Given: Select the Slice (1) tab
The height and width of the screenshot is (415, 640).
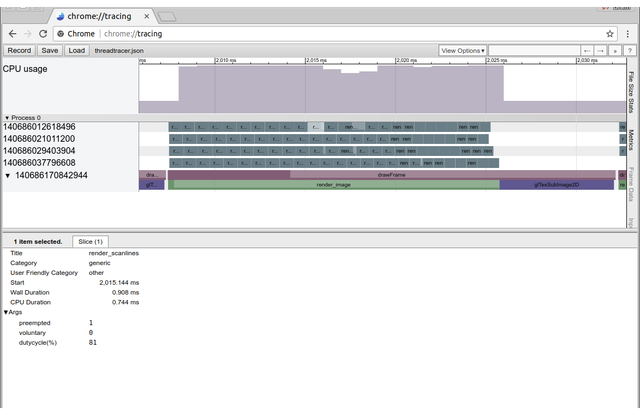Looking at the screenshot, I should (90, 242).
